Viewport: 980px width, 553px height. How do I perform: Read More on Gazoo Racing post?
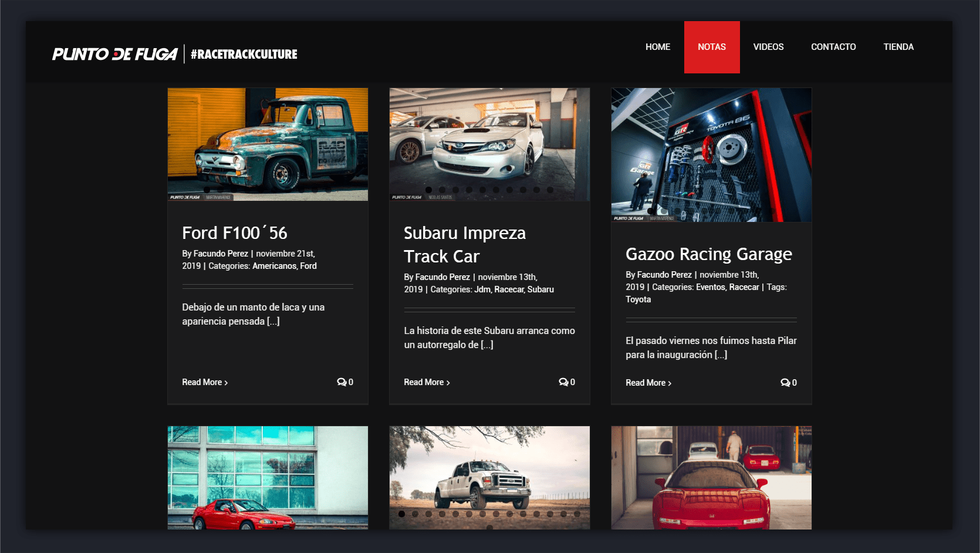pyautogui.click(x=648, y=383)
